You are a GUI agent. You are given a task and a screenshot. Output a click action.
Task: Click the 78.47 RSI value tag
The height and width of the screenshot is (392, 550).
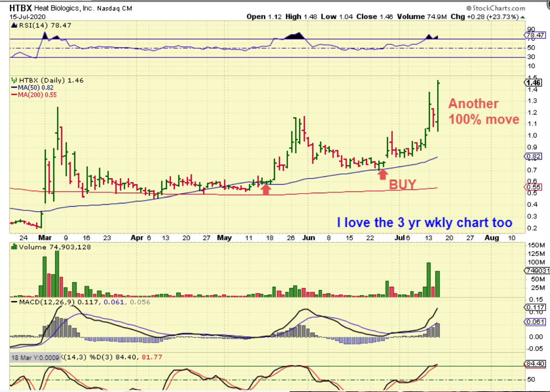[535, 35]
